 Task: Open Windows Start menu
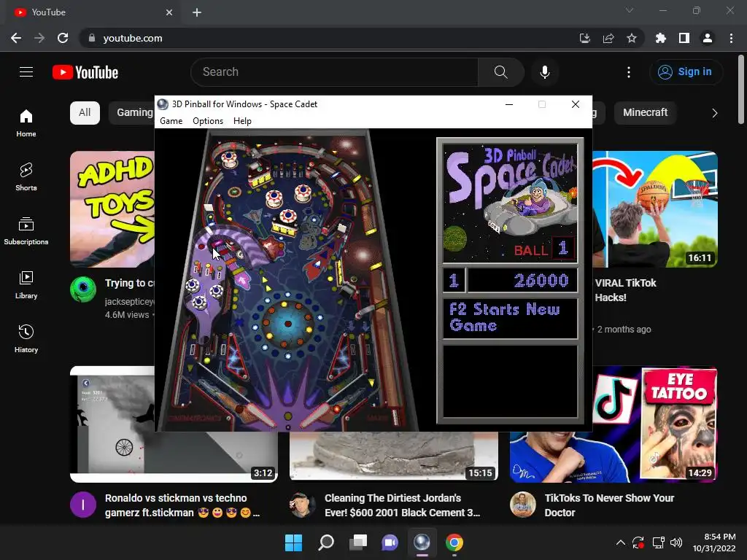(x=293, y=542)
